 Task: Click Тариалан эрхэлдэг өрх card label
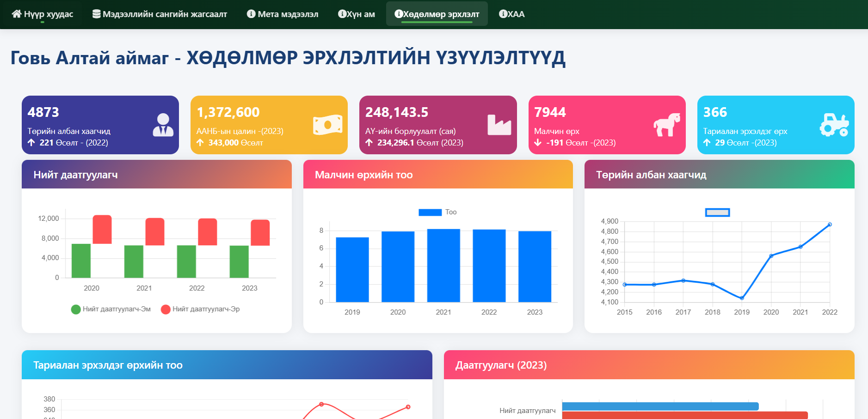coord(745,131)
